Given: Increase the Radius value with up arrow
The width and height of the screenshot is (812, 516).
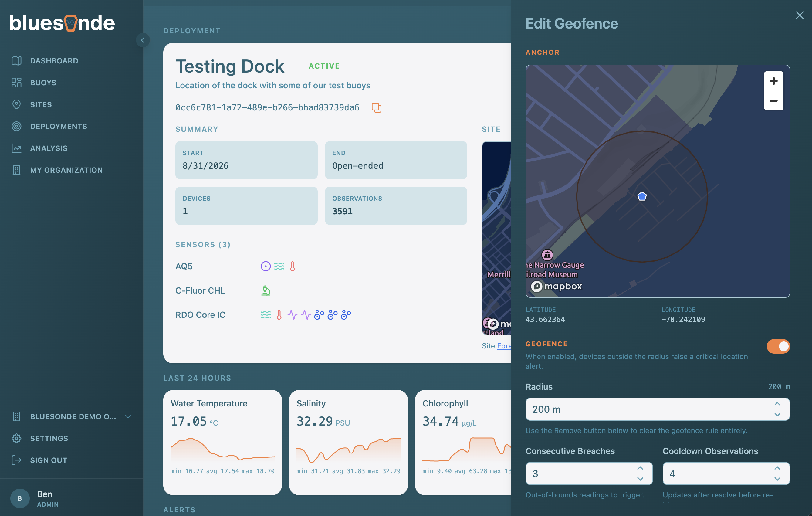Looking at the screenshot, I should click(777, 404).
